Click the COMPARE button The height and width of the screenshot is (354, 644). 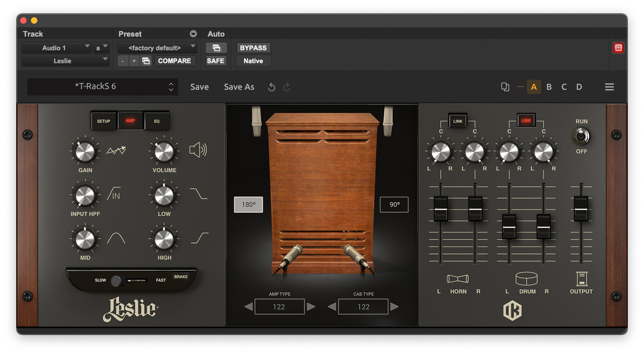tap(174, 61)
